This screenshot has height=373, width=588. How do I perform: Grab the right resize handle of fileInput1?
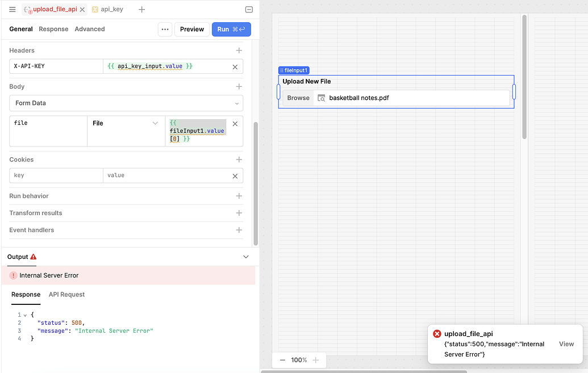click(x=514, y=92)
